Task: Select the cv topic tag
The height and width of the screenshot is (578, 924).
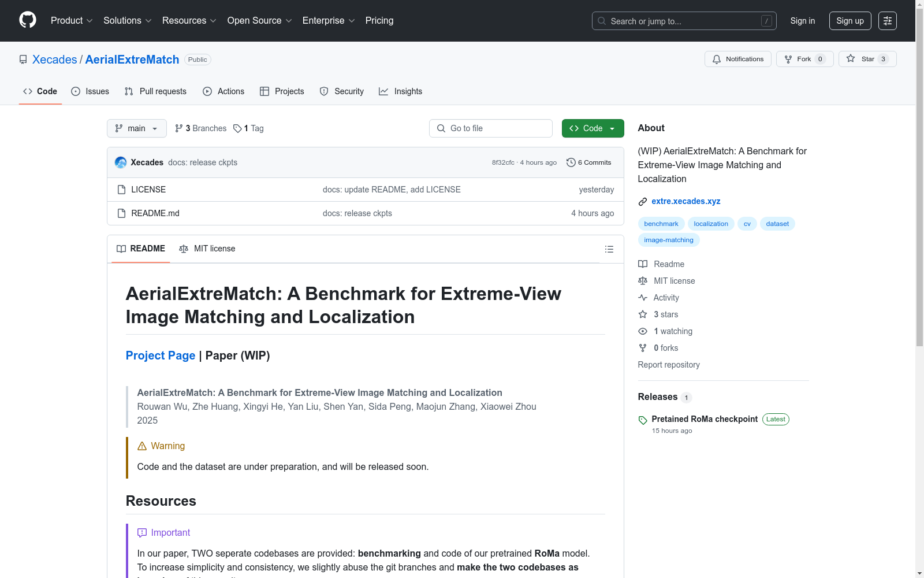Action: coord(747,224)
